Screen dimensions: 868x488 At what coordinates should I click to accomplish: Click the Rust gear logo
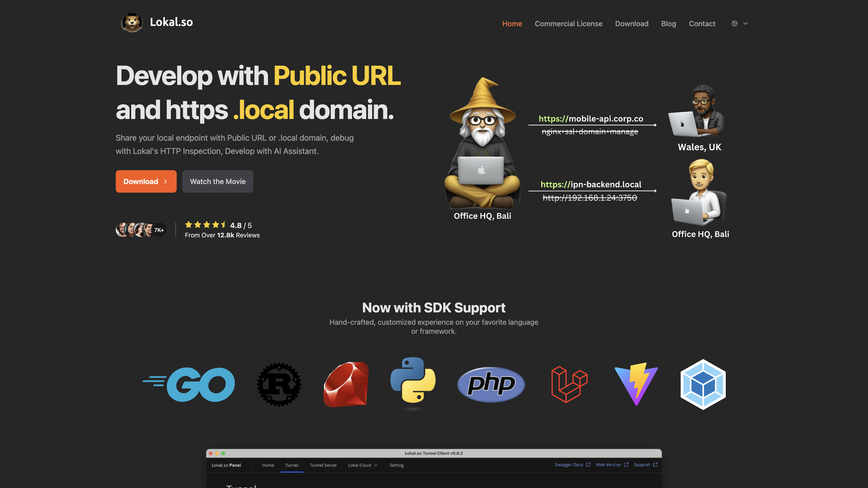[279, 384]
